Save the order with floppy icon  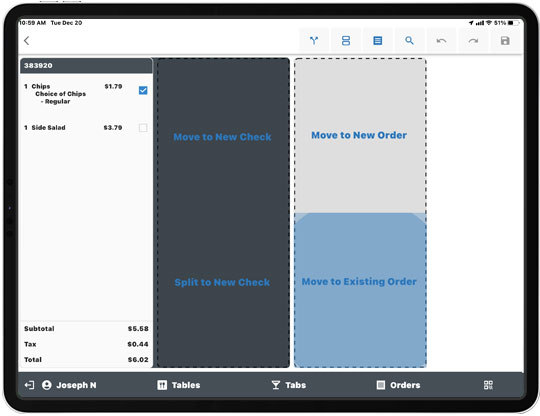pos(505,41)
